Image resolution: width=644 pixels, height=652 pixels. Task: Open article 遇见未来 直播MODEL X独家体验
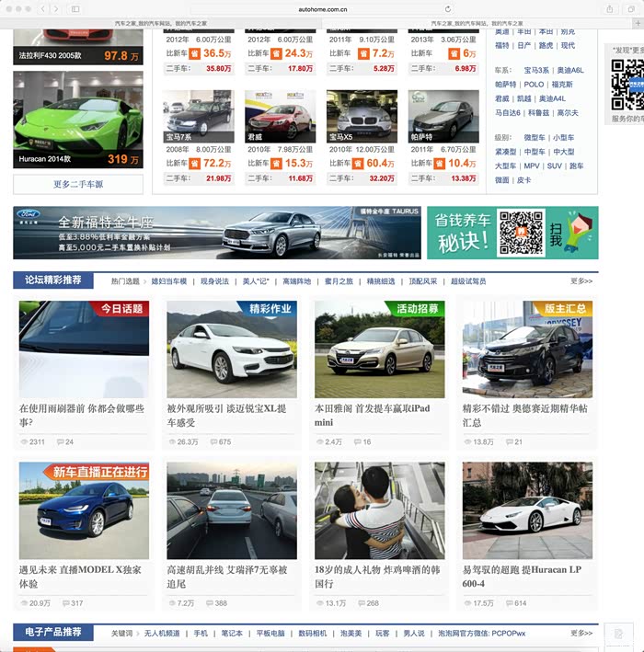coord(80,577)
